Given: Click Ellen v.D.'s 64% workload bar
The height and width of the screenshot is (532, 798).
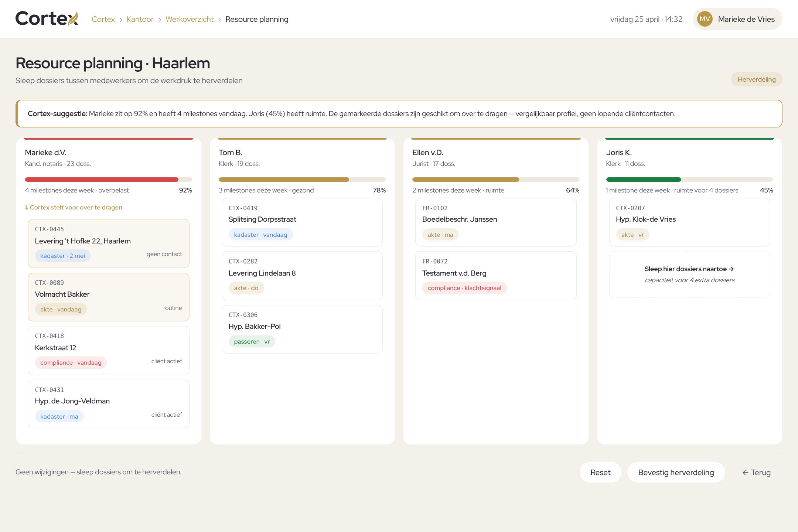Looking at the screenshot, I should coord(496,180).
